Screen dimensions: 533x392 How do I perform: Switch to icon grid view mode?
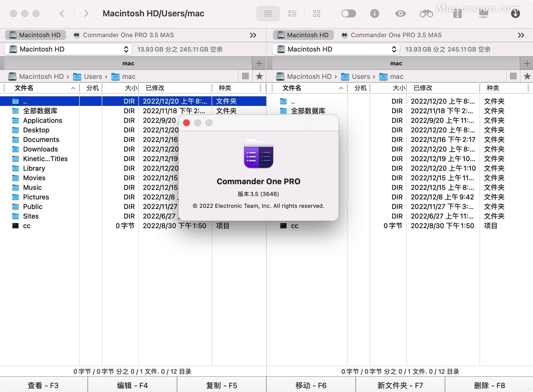(x=317, y=14)
